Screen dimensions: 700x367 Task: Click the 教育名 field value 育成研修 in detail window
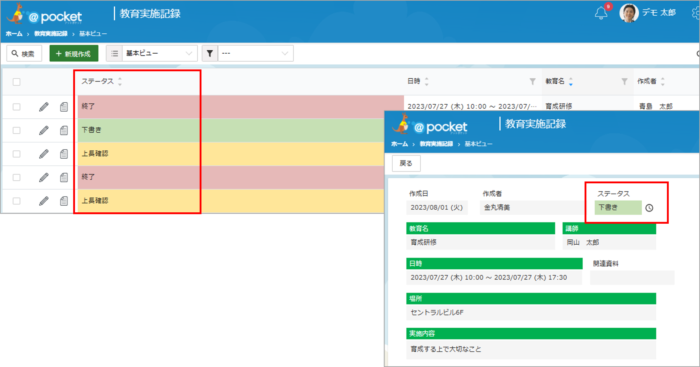pos(480,242)
